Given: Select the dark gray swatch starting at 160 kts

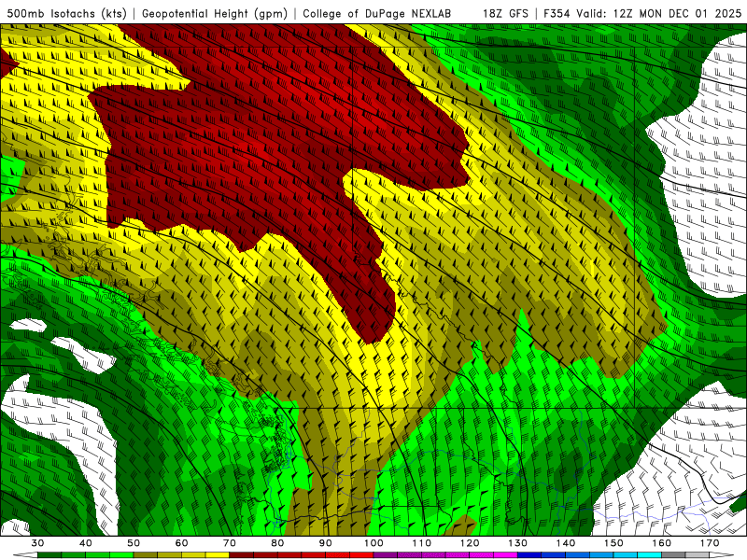Looking at the screenshot, I should click(x=673, y=554).
